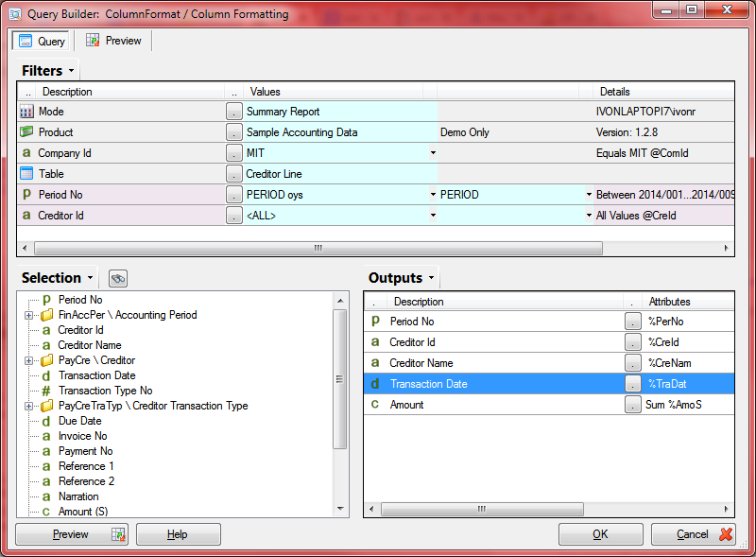Click the ellipsis button in Company Id row
Screen dimensions: 756x557
233,153
